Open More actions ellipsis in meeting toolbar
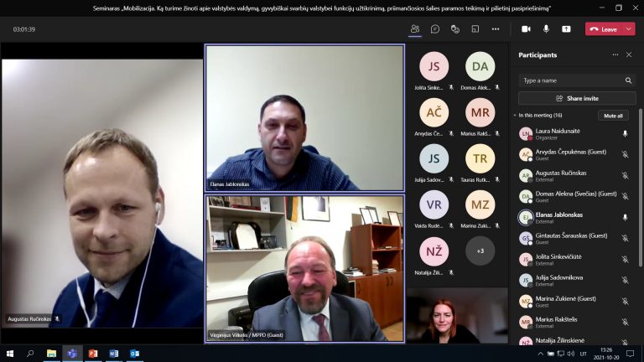 pyautogui.click(x=496, y=29)
